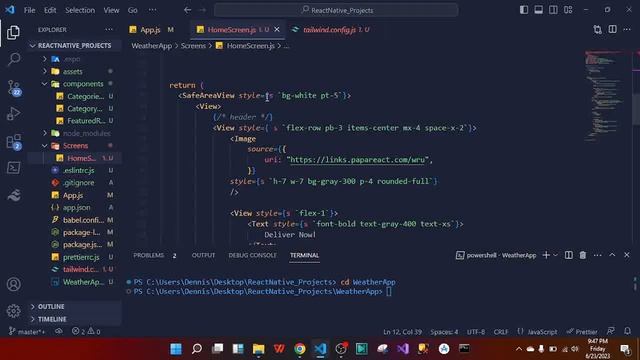Open the babel.config file in explorer

pos(75,220)
